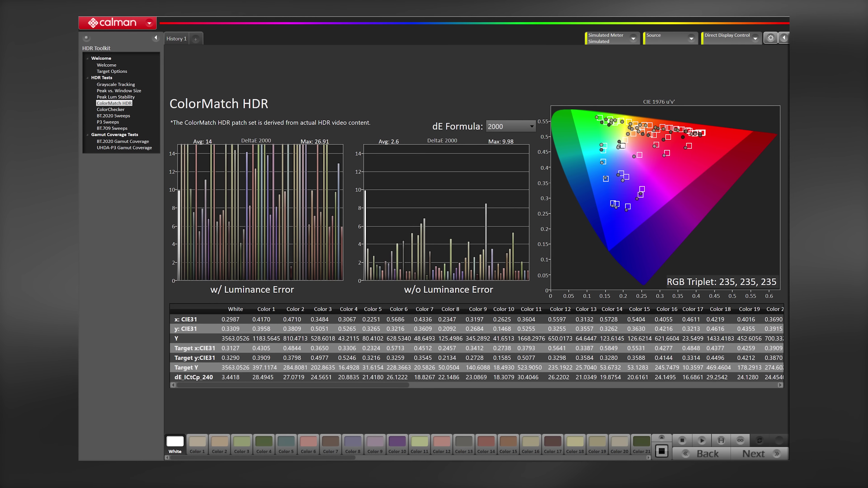Click the continuous read infinity icon
Screen dimensions: 868x488
(x=740, y=440)
